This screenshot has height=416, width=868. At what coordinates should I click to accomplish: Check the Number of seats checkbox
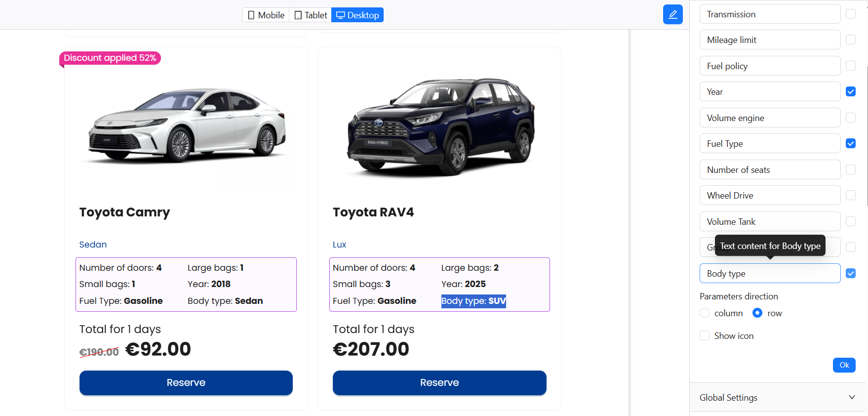[850, 169]
